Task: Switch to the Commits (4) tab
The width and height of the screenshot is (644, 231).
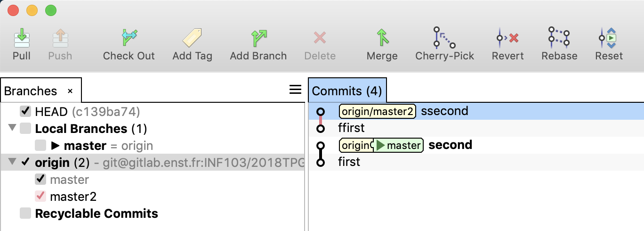Action: (347, 91)
